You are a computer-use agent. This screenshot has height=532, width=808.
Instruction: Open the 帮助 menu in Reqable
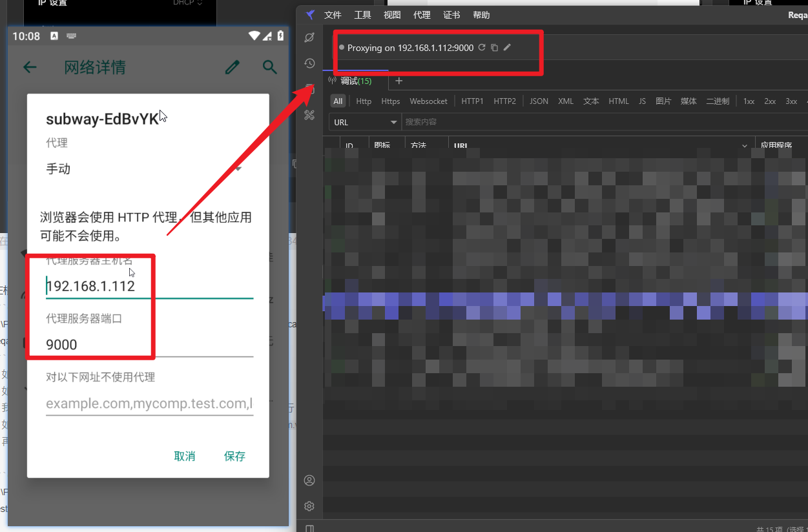pyautogui.click(x=481, y=15)
